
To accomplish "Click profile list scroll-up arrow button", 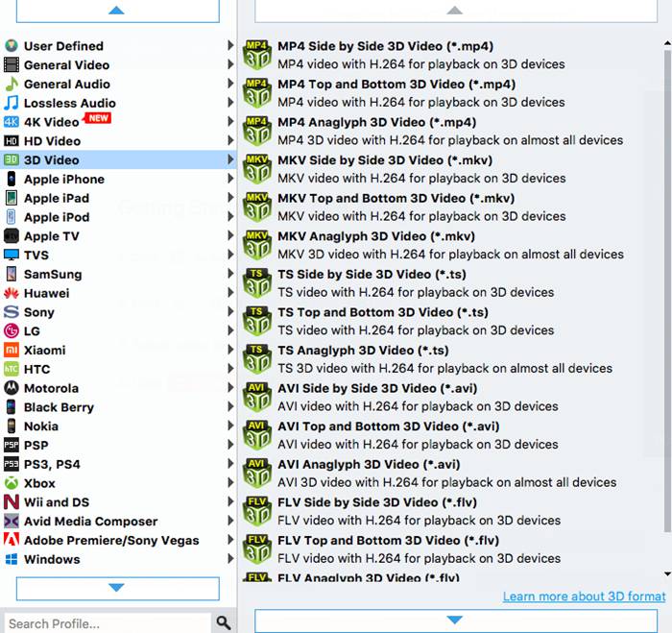I will coord(456,11).
